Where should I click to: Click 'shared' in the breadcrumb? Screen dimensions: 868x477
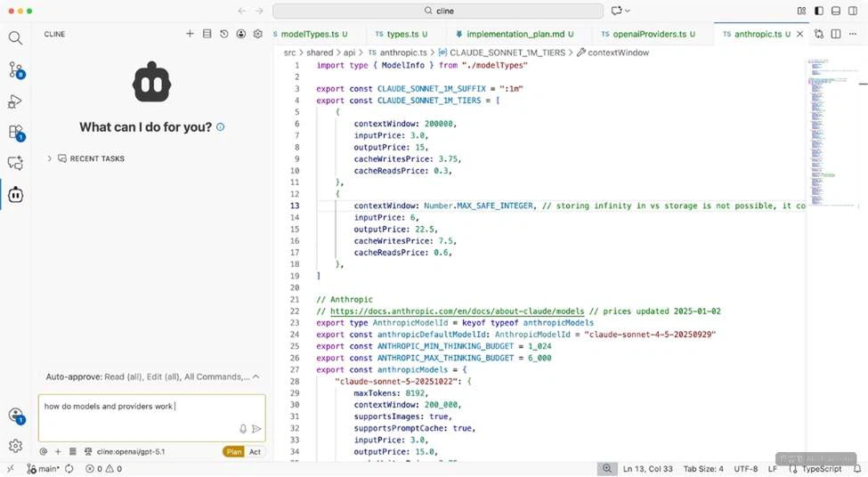(320, 53)
